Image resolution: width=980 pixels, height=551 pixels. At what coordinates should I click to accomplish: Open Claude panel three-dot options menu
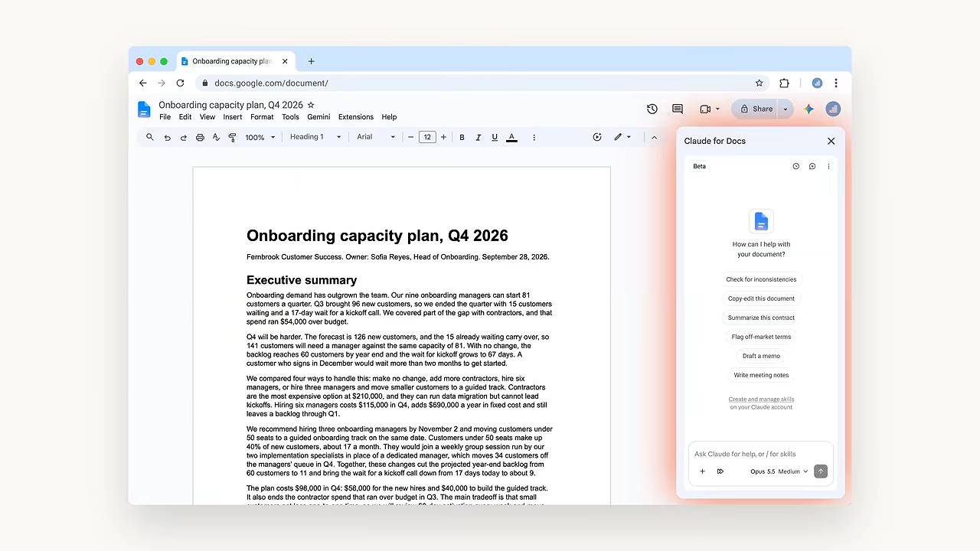pyautogui.click(x=828, y=166)
